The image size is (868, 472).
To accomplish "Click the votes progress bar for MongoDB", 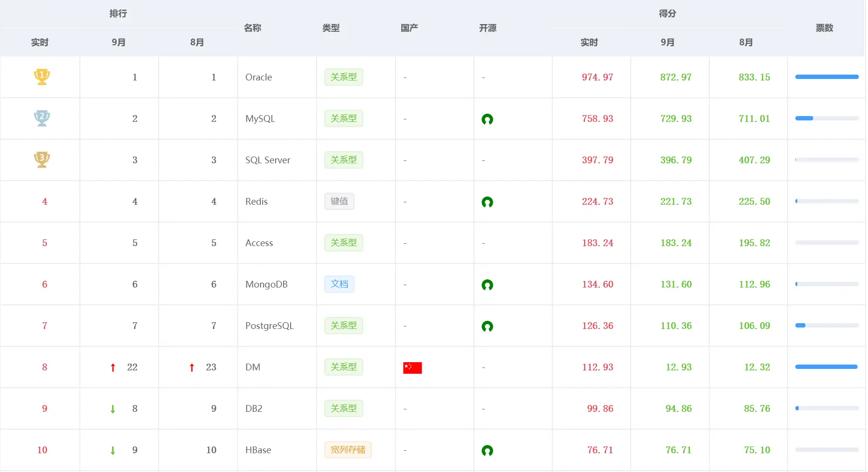I will click(827, 284).
